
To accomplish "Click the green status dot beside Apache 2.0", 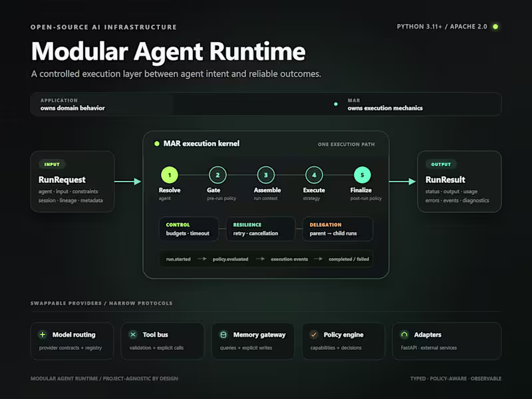I will (x=495, y=27).
